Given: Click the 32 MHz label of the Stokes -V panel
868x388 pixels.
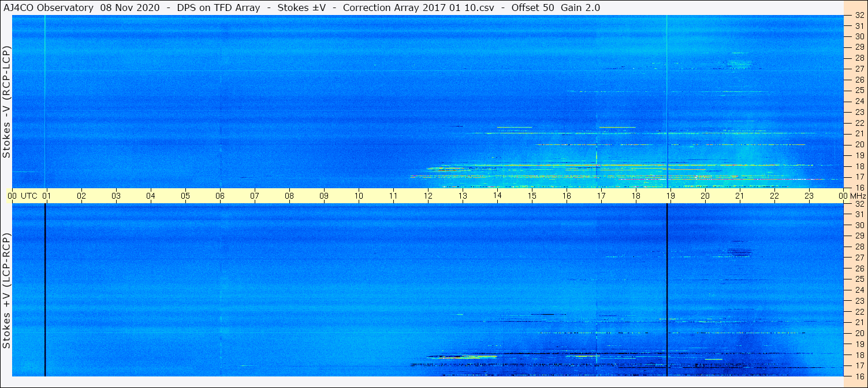Looking at the screenshot, I should 859,16.
